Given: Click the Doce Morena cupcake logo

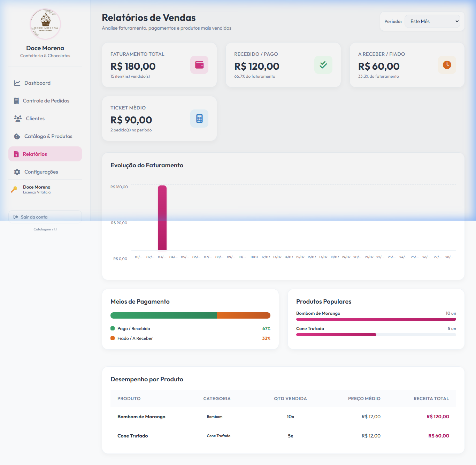Looking at the screenshot, I should (45, 24).
